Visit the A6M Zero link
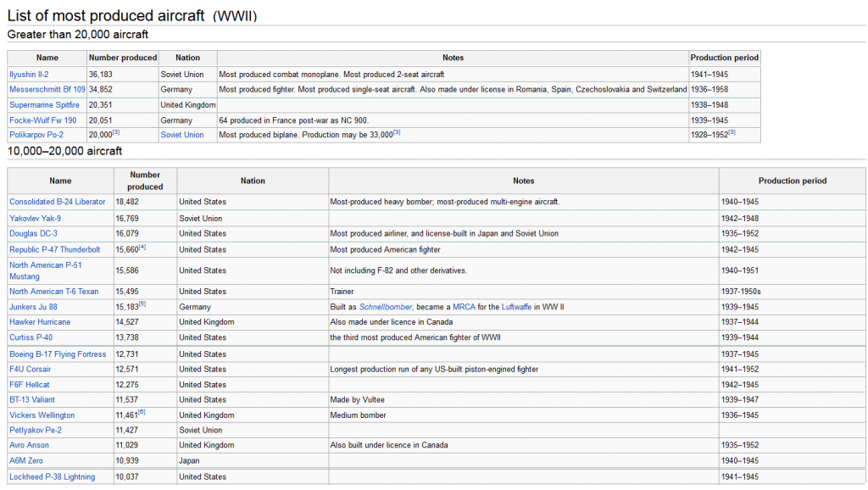 tap(26, 460)
